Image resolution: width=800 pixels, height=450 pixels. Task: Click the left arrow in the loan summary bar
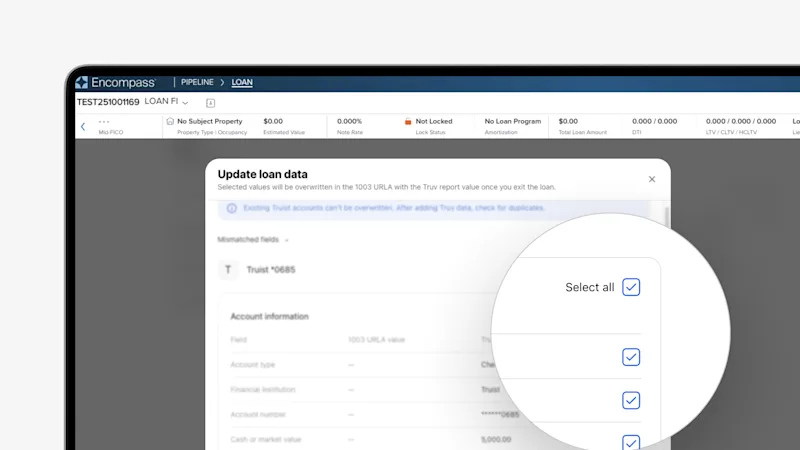[83, 126]
